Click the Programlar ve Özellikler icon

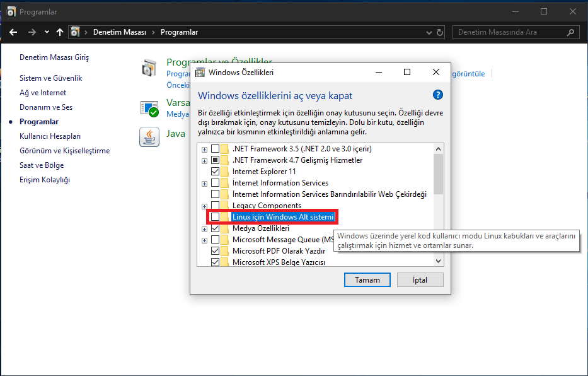(149, 68)
